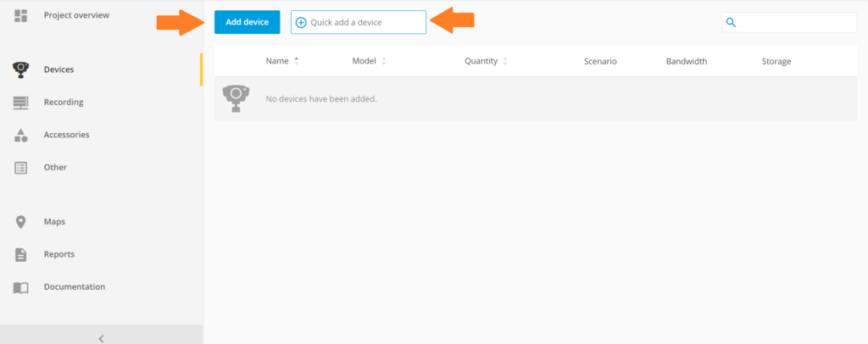The image size is (868, 344).
Task: Click the Accessories shapes icon
Action: coord(20,135)
